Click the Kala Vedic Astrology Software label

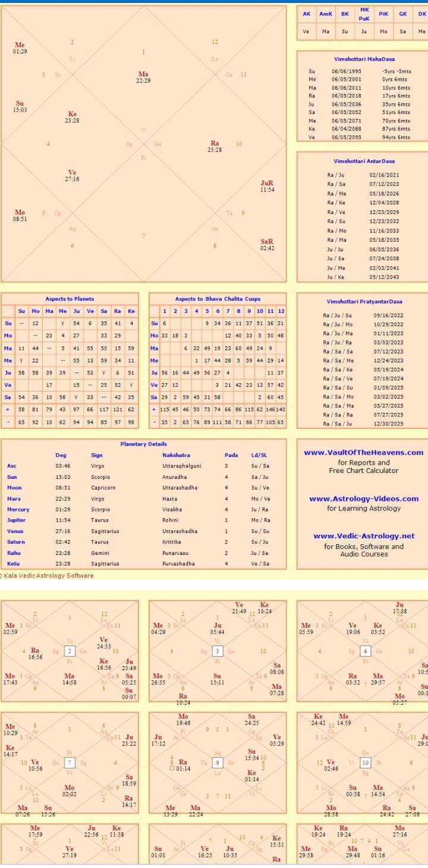(x=48, y=576)
